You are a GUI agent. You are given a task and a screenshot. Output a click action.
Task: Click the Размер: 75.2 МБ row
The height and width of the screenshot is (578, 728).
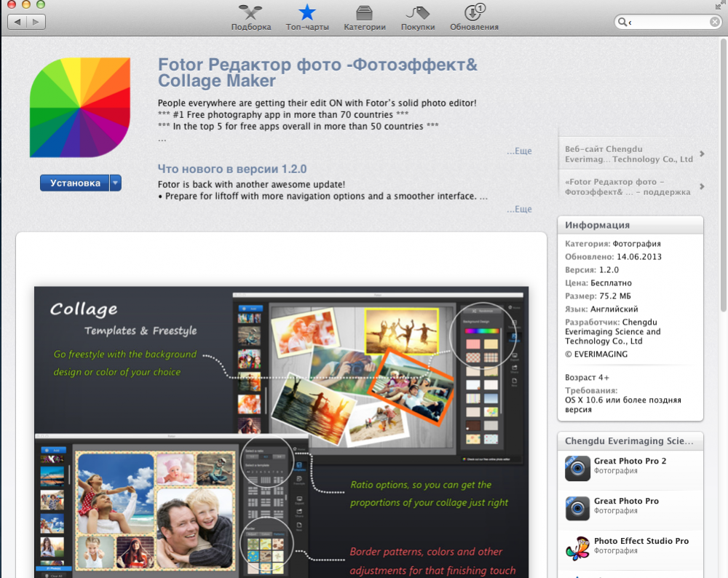(x=598, y=296)
